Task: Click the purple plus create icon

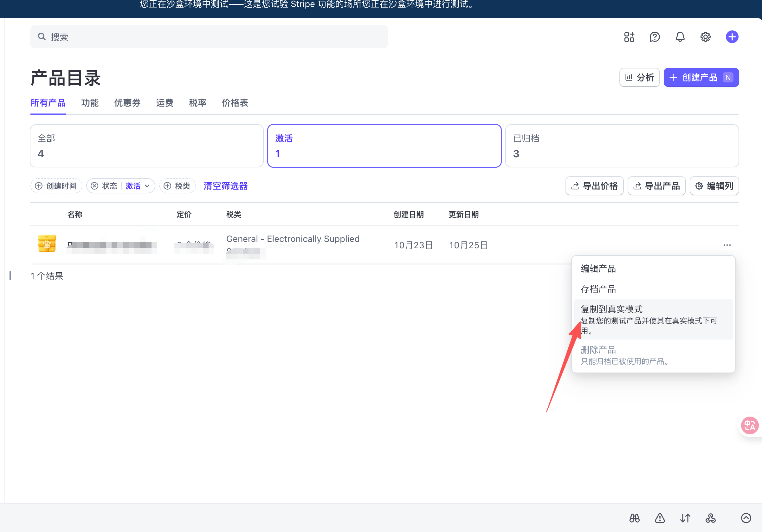Action: coord(732,37)
